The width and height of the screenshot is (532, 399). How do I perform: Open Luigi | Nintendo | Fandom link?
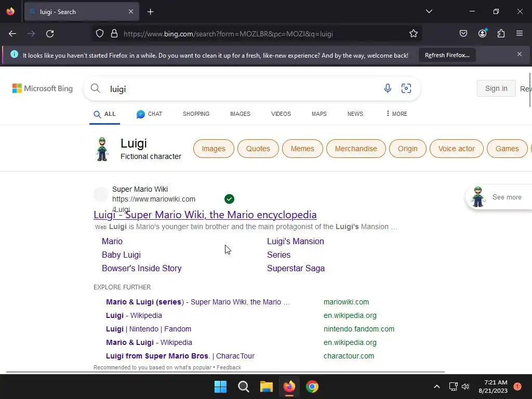(148, 329)
